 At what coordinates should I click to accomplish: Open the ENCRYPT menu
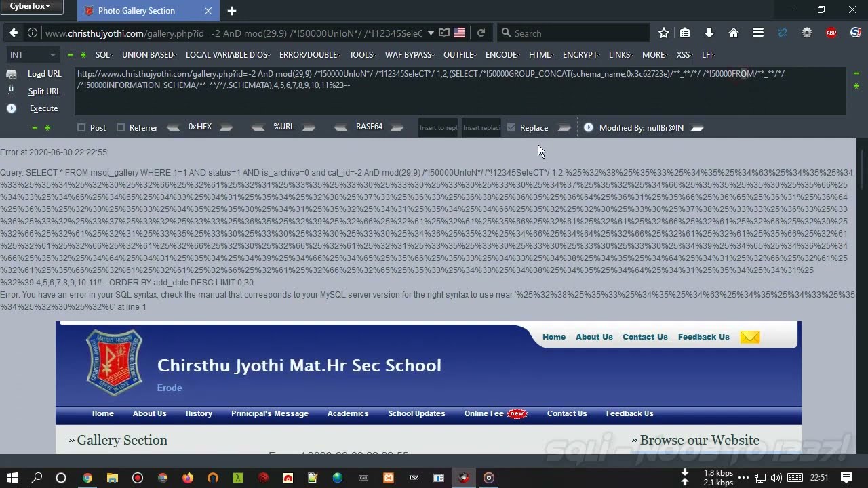(582, 55)
